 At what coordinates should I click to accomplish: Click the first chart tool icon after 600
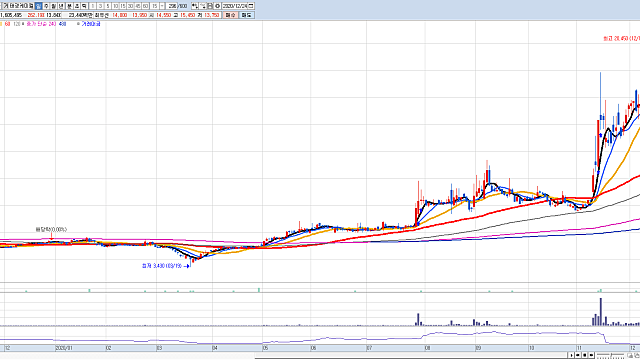pos(195,6)
